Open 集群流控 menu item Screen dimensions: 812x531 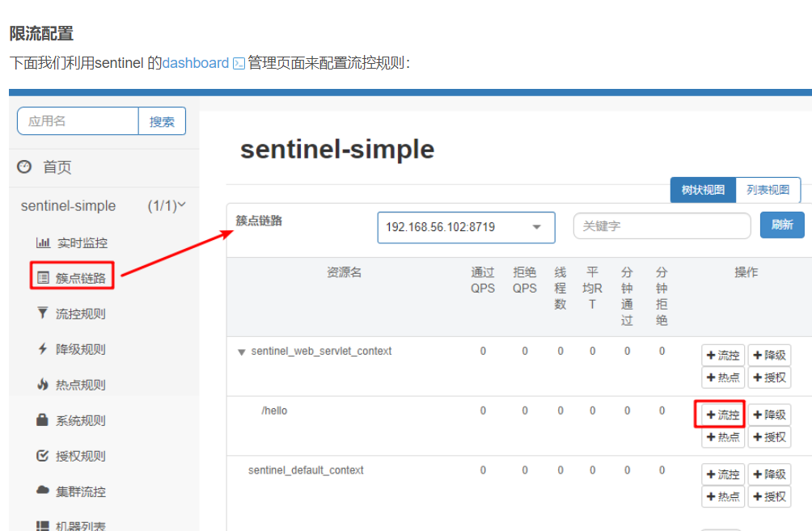pyautogui.click(x=80, y=491)
